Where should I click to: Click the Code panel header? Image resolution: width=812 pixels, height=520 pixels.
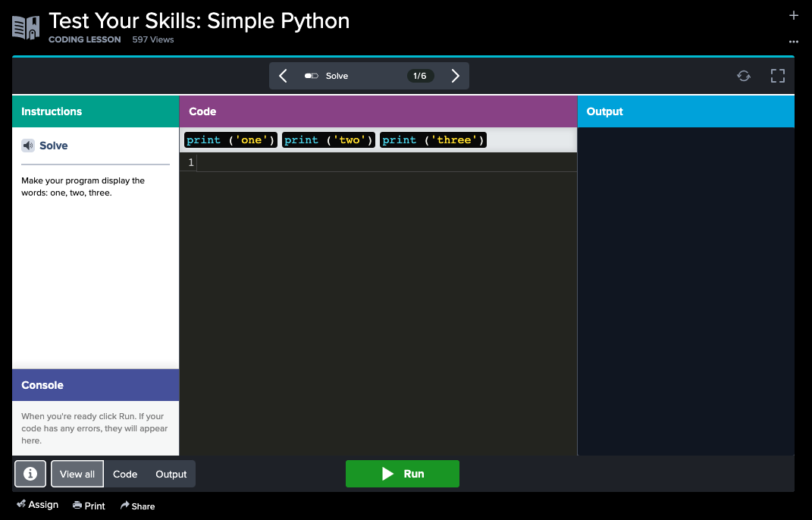[378, 111]
